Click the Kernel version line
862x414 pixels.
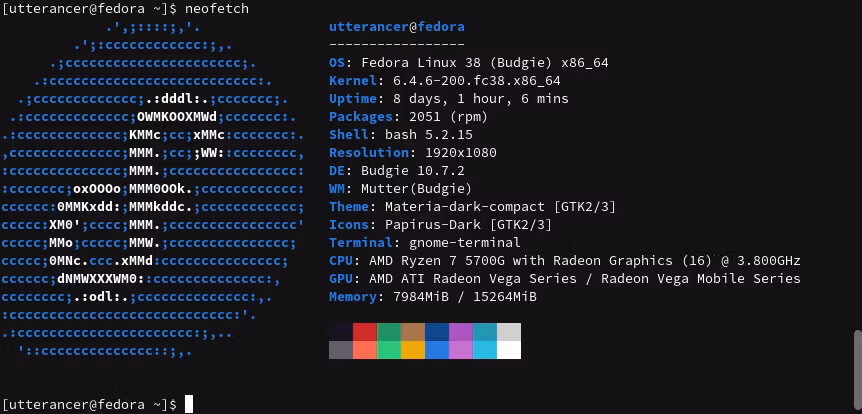pos(444,80)
